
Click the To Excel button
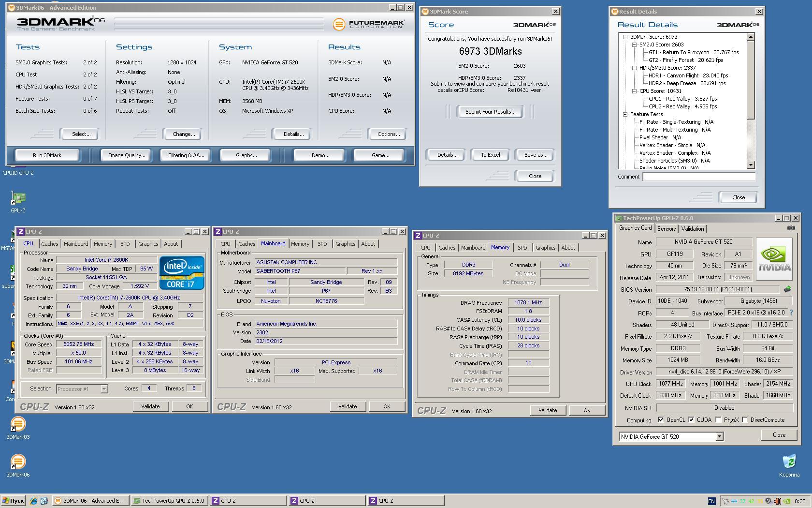490,155
